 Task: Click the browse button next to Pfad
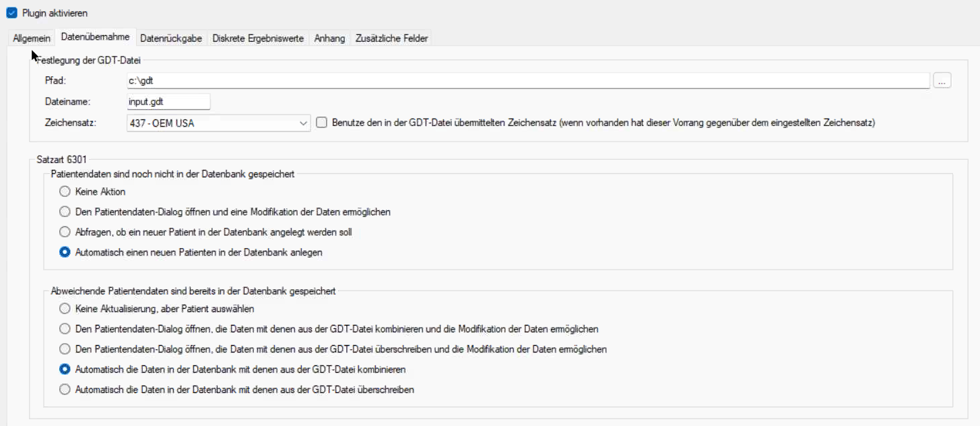pyautogui.click(x=942, y=81)
